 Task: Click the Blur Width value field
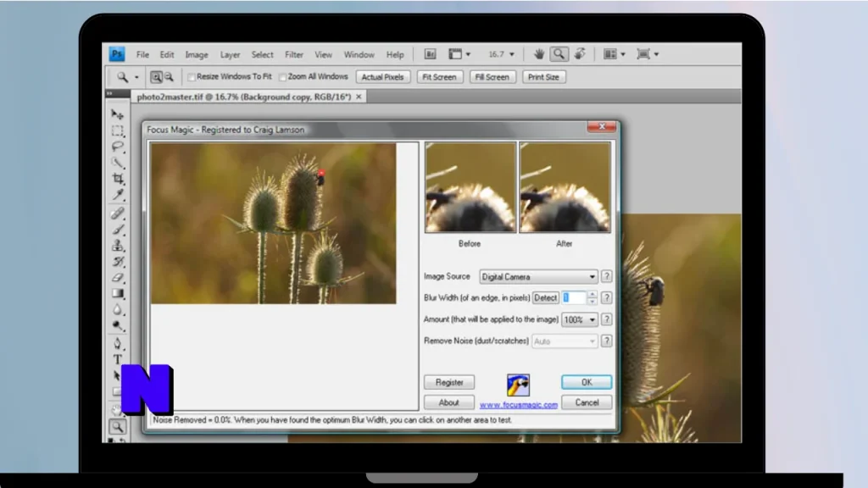pos(574,297)
